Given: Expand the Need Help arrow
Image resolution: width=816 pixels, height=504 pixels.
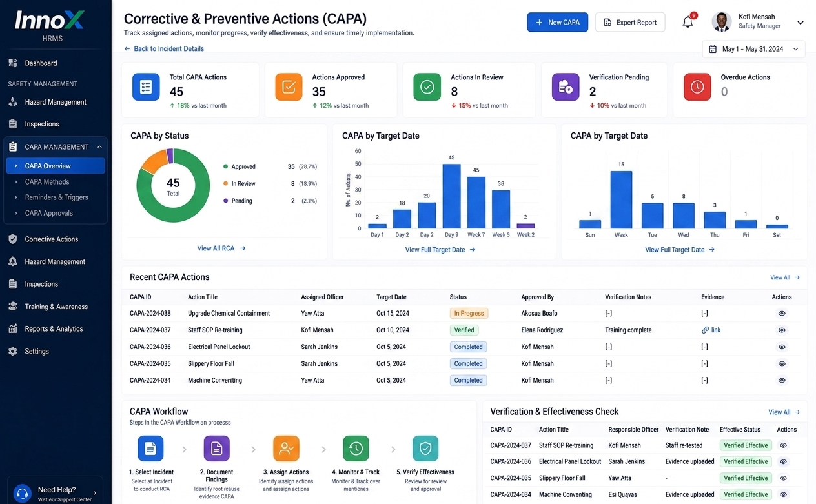Looking at the screenshot, I should coord(95,493).
